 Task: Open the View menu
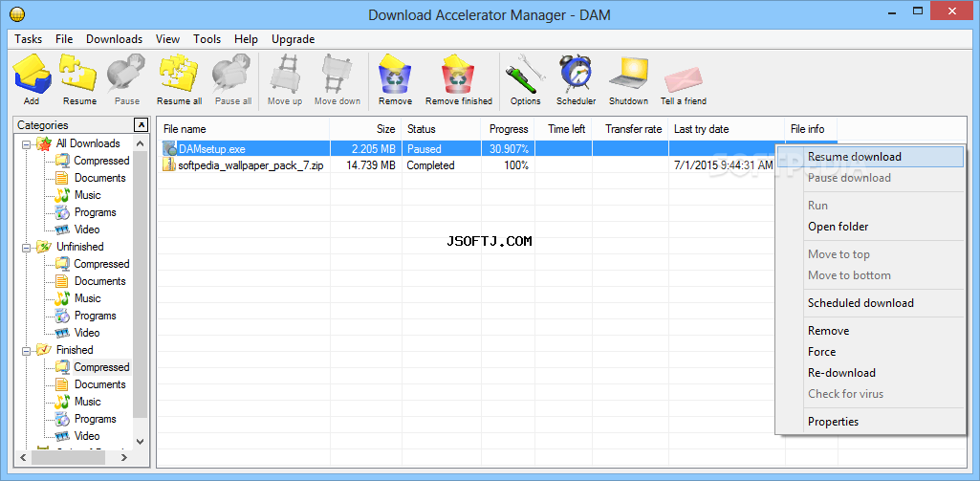pos(167,39)
